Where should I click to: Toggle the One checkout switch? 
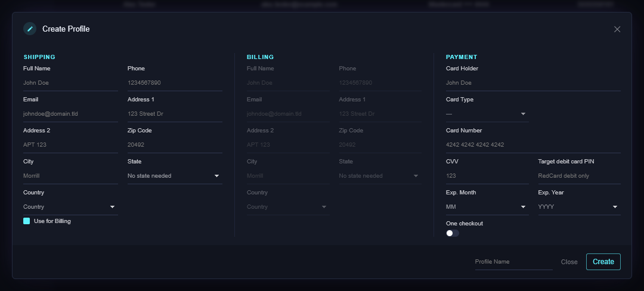pyautogui.click(x=452, y=233)
